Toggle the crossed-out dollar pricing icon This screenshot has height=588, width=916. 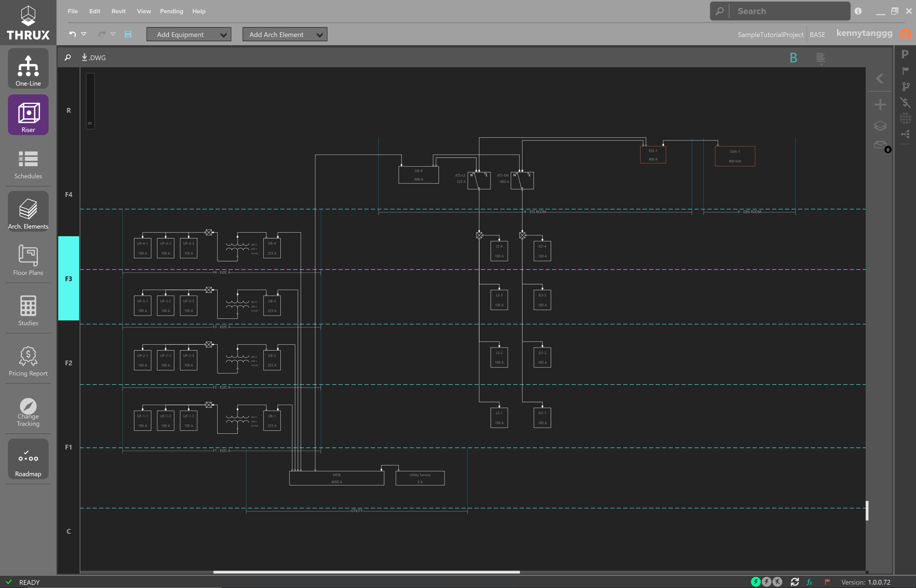tap(905, 102)
